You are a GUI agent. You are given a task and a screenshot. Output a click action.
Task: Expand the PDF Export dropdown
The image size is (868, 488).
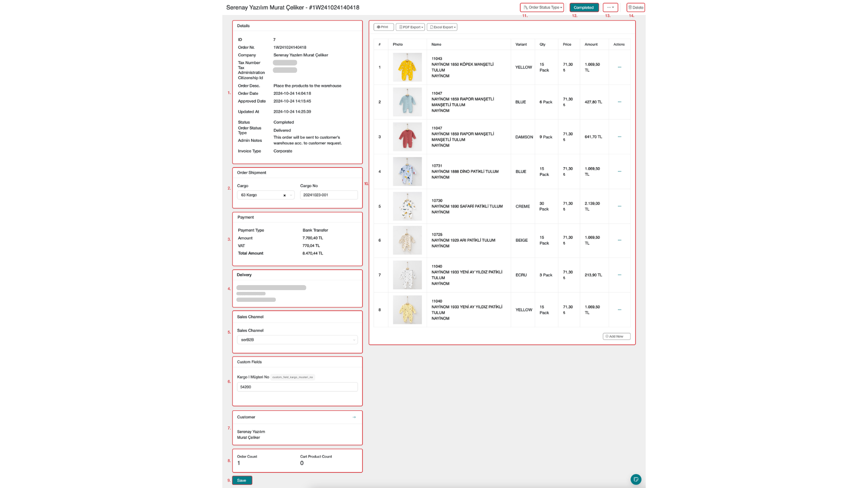(x=410, y=27)
